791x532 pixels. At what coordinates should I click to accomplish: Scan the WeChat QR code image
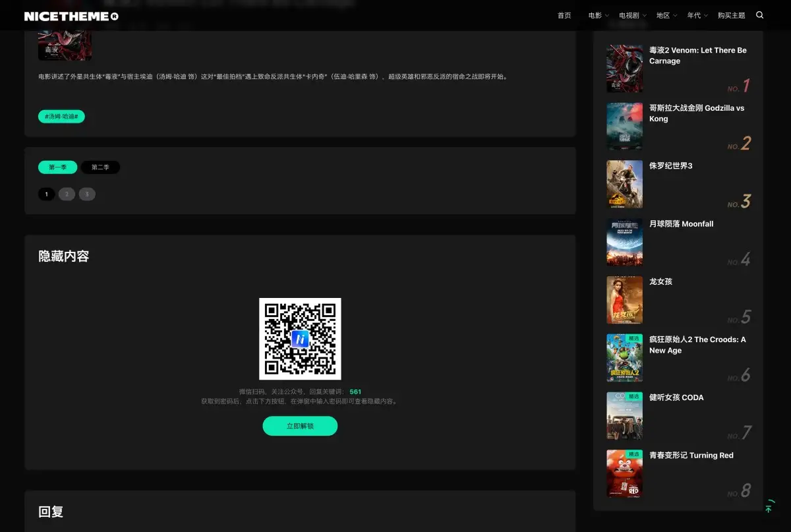pos(300,339)
